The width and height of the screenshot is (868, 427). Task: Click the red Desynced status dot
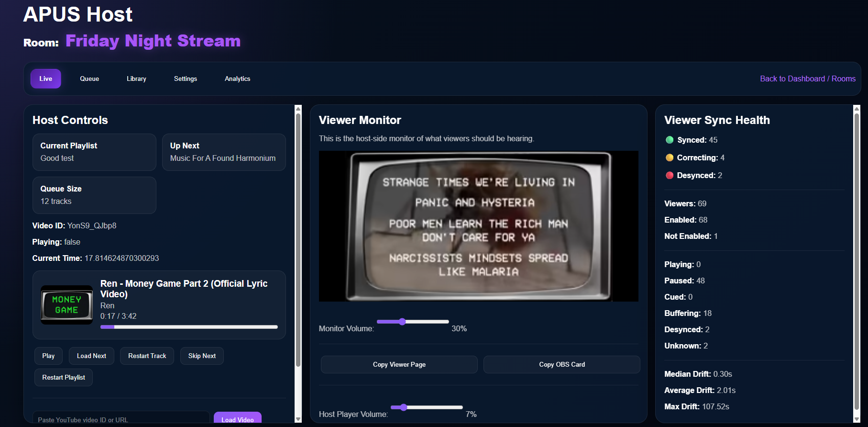point(670,175)
